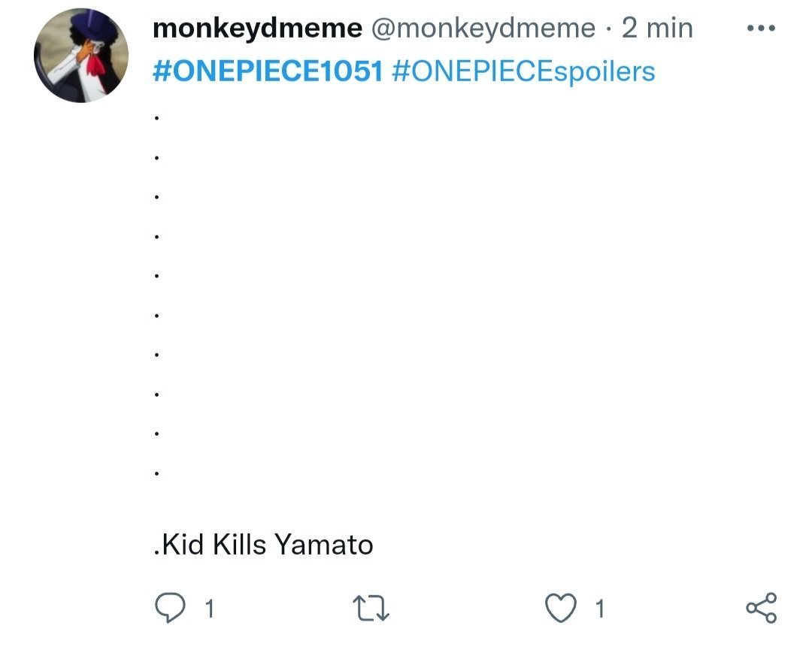The height and width of the screenshot is (650, 812).
Task: Like the tweet with the heart icon
Action: 561,608
